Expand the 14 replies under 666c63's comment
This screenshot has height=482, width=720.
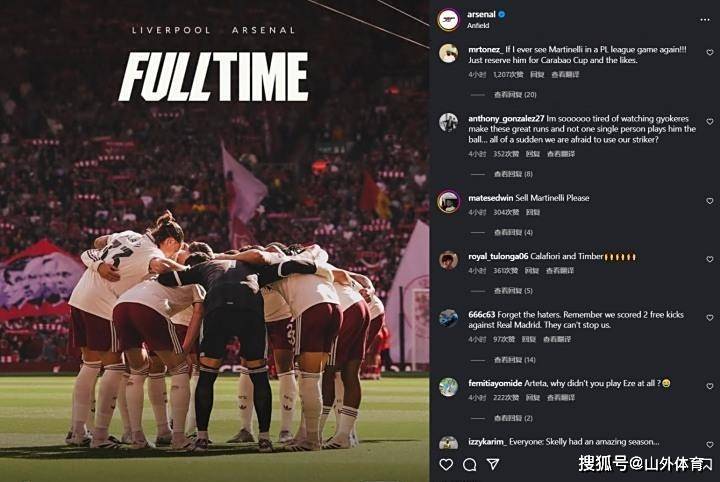pyautogui.click(x=515, y=360)
